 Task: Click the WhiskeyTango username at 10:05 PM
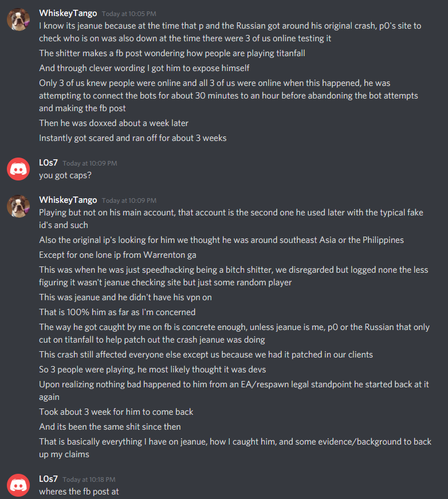pyautogui.click(x=68, y=13)
